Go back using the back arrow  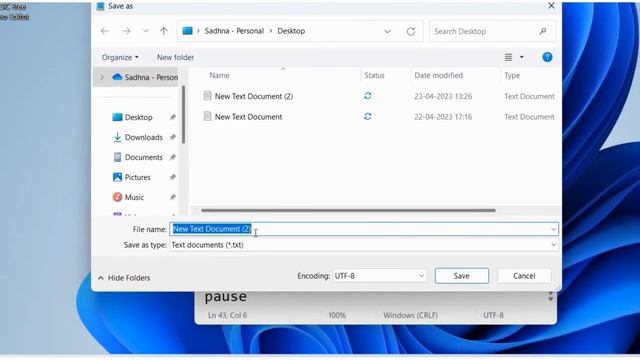tap(104, 31)
